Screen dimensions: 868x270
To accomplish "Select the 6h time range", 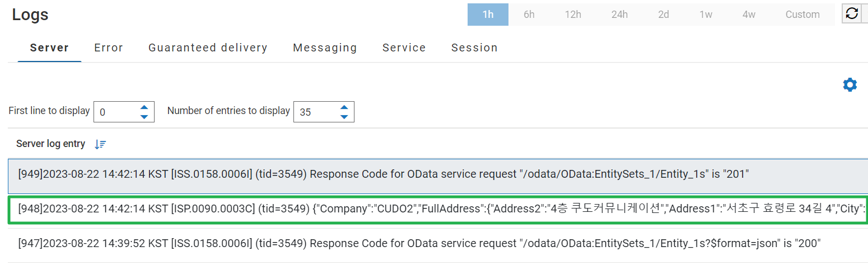I will click(x=529, y=15).
